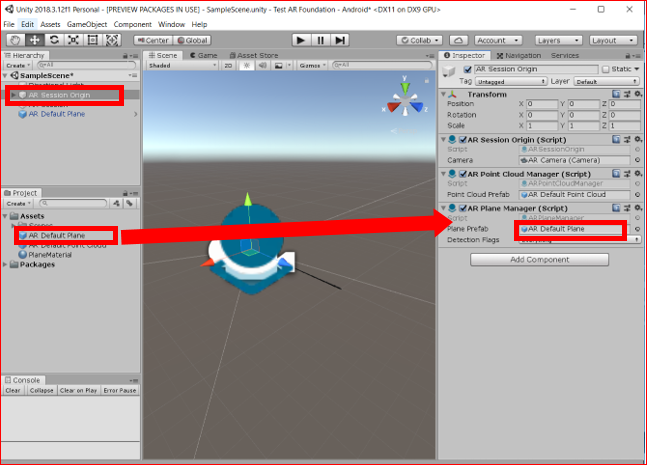Open the File menu

(x=9, y=24)
